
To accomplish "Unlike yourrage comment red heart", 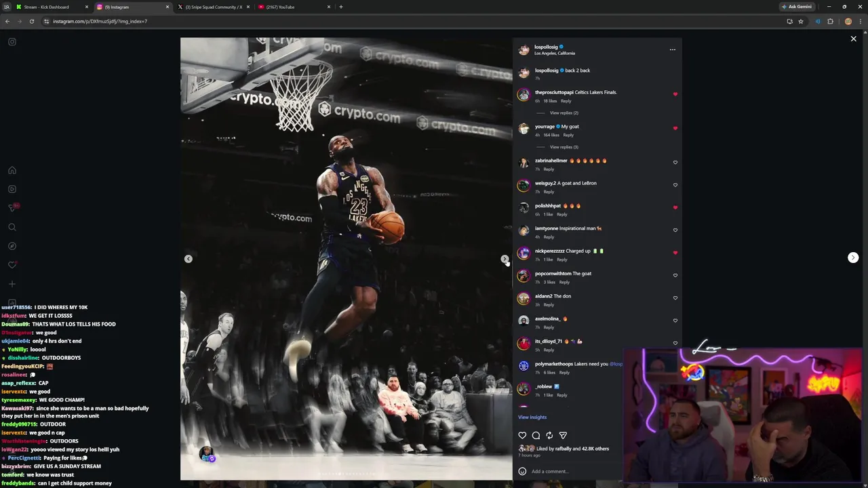I will tap(675, 128).
